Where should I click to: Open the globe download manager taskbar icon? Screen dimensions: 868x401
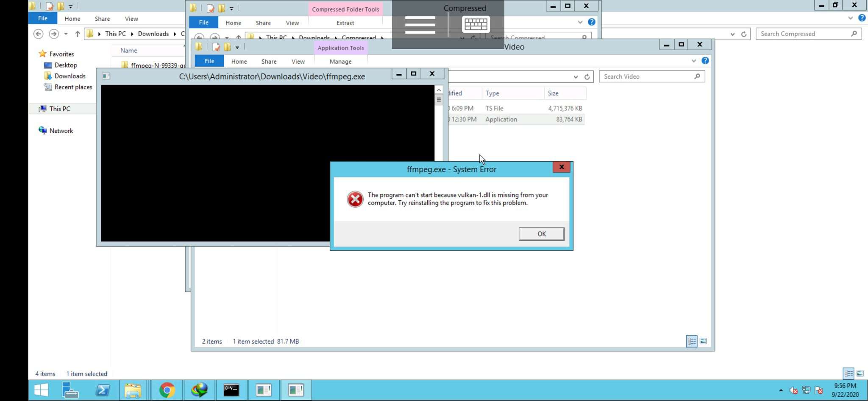click(199, 390)
